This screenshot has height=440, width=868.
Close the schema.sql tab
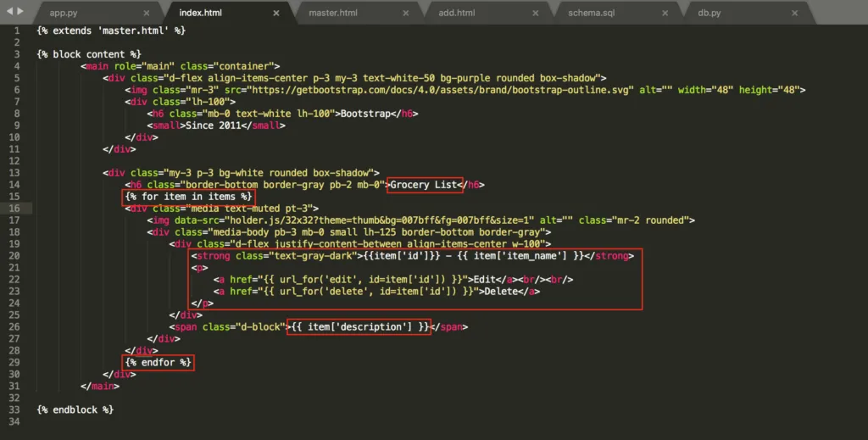(665, 13)
